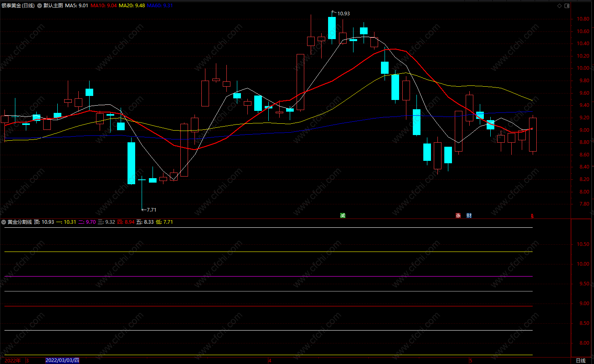The width and height of the screenshot is (594, 364).
Task: Click the 10.93 high price label
Action: click(x=344, y=14)
